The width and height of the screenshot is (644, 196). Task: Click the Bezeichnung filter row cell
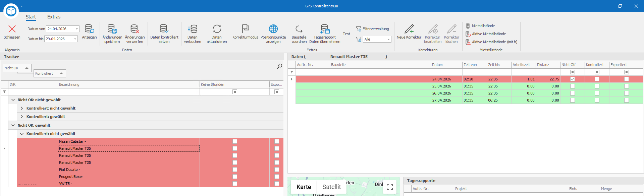pyautogui.click(x=128, y=92)
